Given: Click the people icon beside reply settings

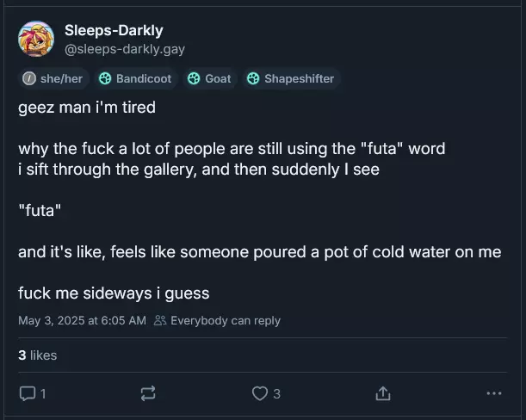Looking at the screenshot, I should 160,321.
